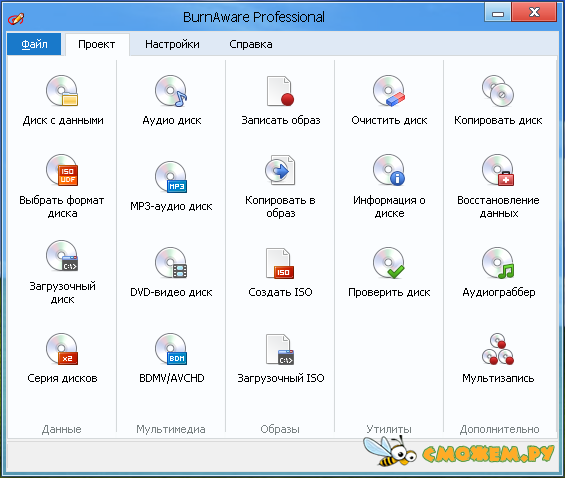Start the MP3-аудио диск icon

(171, 177)
